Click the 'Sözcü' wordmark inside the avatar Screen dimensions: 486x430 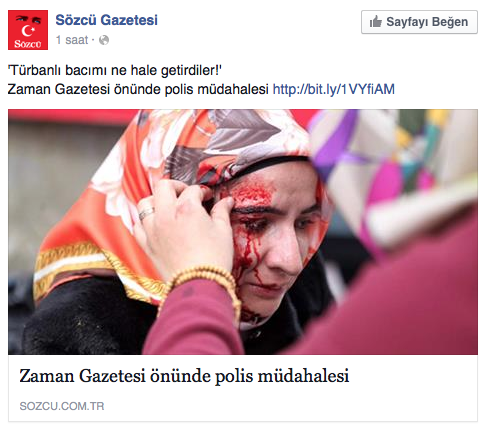[x=28, y=44]
